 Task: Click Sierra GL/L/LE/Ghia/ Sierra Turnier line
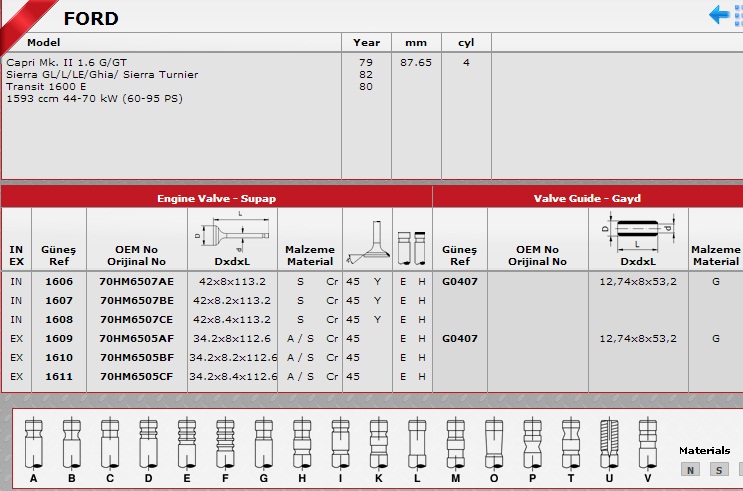102,74
